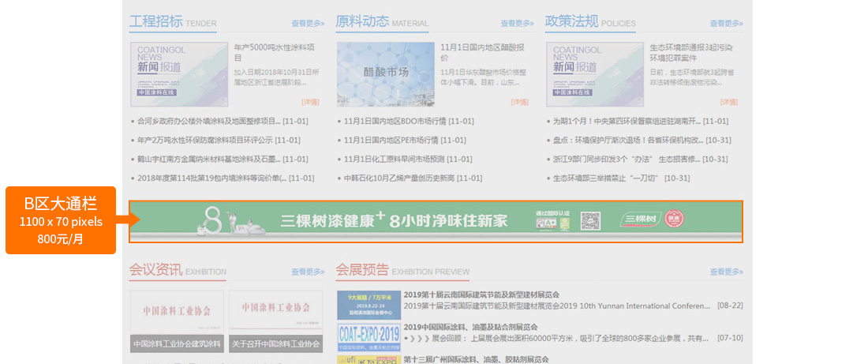Image resolution: width=868 pixels, height=364 pixels.
Task: Click the 原料动态 MATERIAL section heading
Action: [381, 22]
